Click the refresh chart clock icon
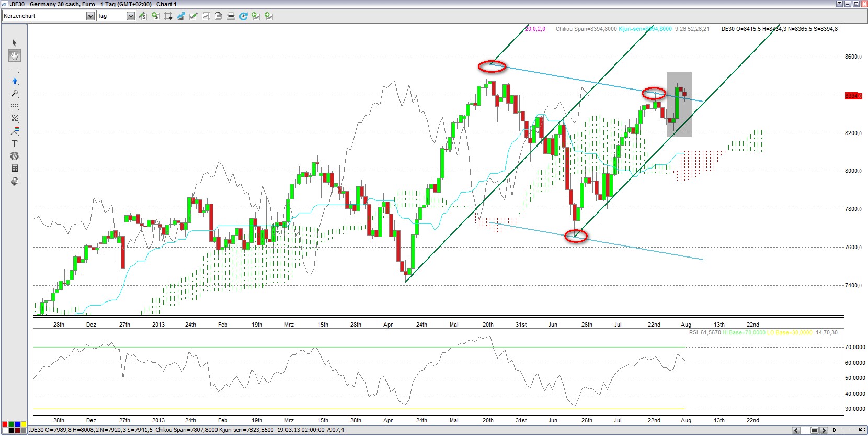This screenshot has height=436, width=868. (243, 16)
